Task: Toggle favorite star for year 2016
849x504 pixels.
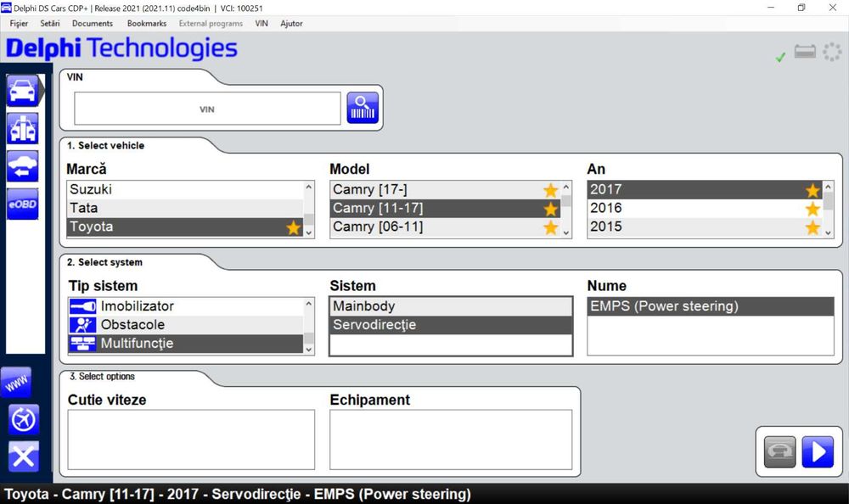Action: pyautogui.click(x=812, y=209)
